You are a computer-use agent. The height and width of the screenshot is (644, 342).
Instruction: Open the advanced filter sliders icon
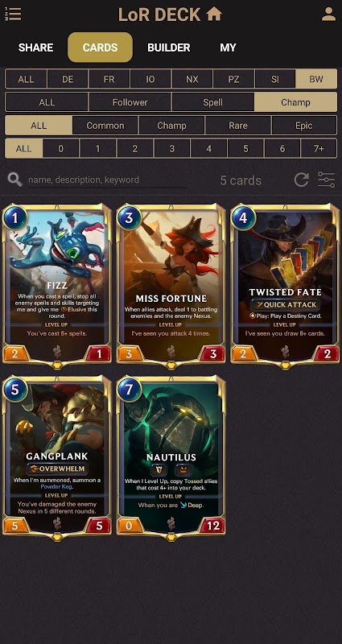pos(327,180)
